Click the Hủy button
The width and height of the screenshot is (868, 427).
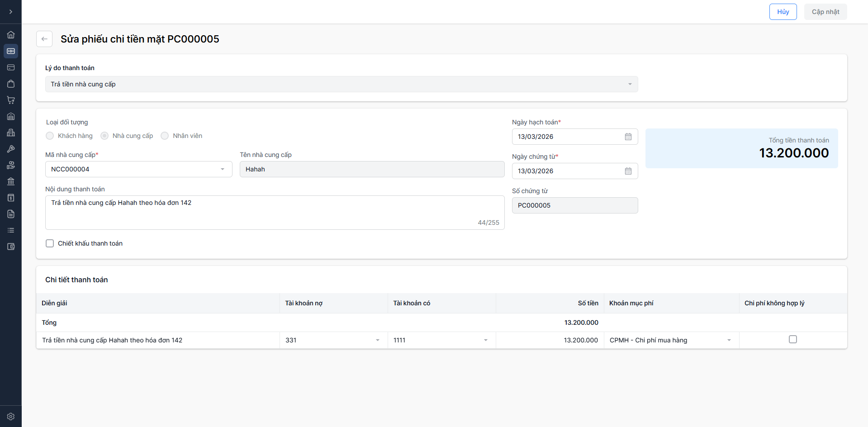pyautogui.click(x=783, y=12)
